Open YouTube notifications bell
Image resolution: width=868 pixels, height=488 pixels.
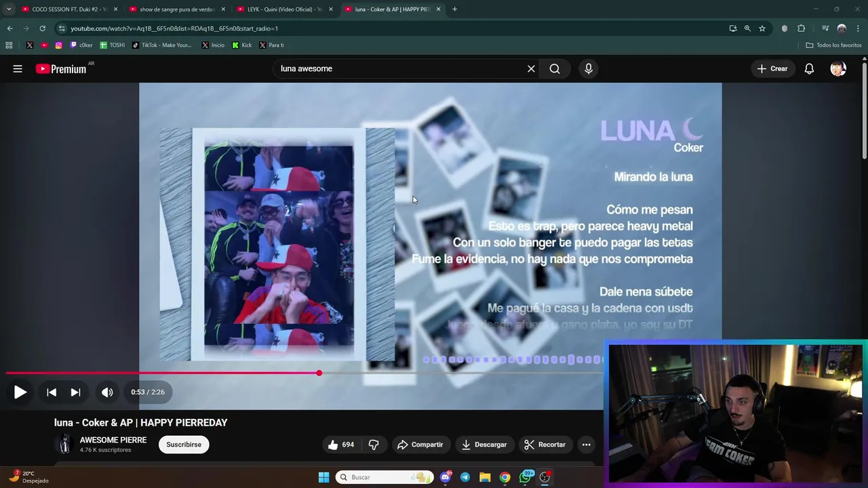[x=809, y=68]
